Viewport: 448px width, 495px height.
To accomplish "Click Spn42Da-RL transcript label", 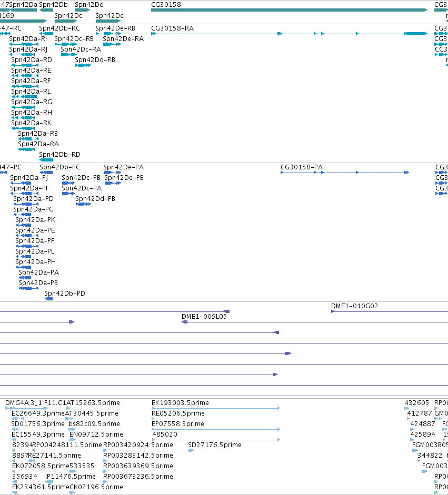I will [x=31, y=92].
